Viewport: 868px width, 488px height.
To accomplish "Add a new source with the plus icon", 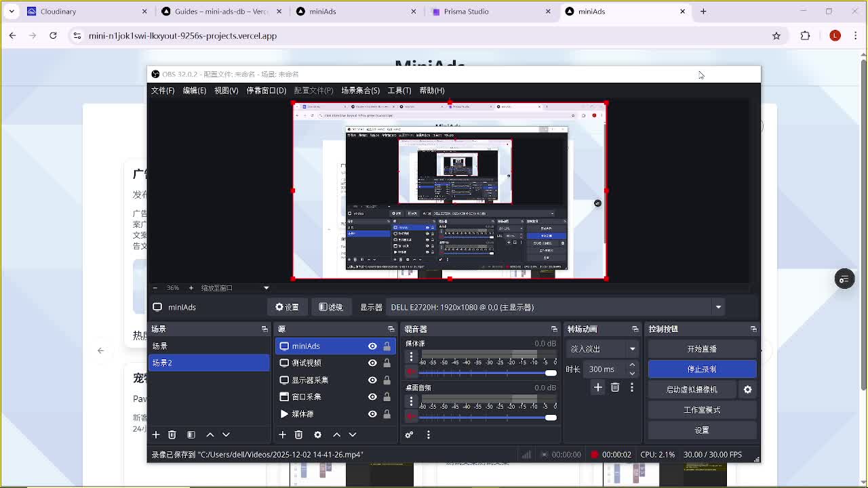I will click(x=283, y=434).
